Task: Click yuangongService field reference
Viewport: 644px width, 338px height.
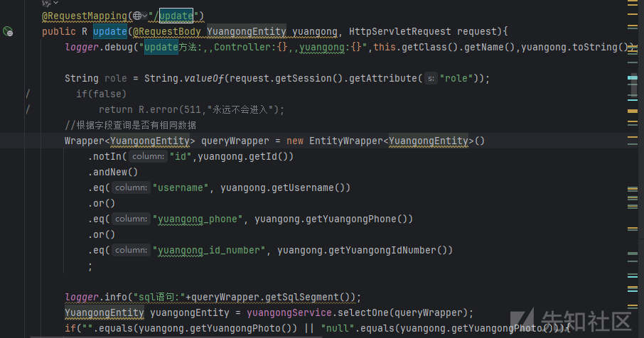Action: click(289, 312)
